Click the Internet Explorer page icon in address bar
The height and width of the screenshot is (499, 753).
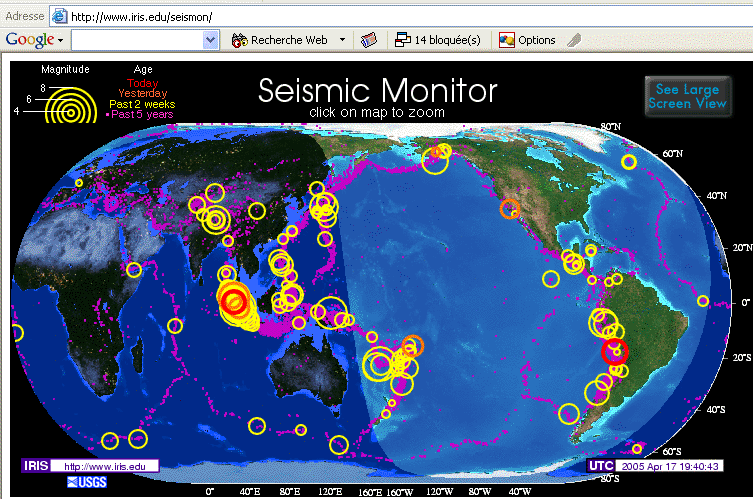click(x=59, y=16)
